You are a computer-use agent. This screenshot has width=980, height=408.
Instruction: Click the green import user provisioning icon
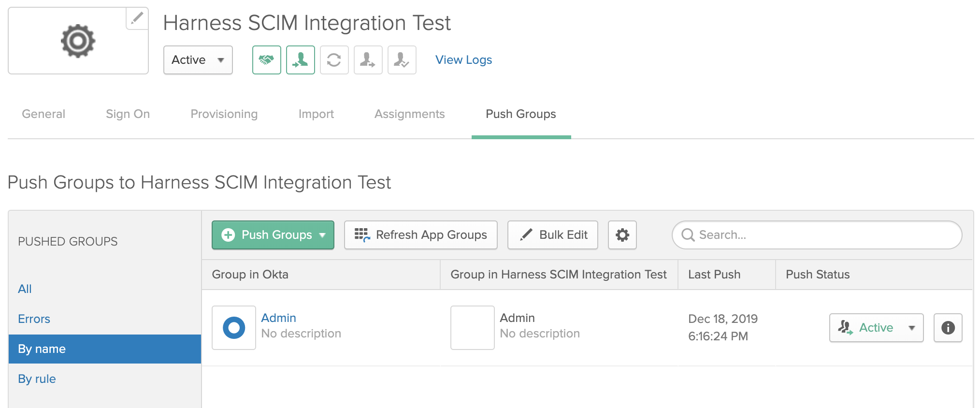(x=300, y=60)
